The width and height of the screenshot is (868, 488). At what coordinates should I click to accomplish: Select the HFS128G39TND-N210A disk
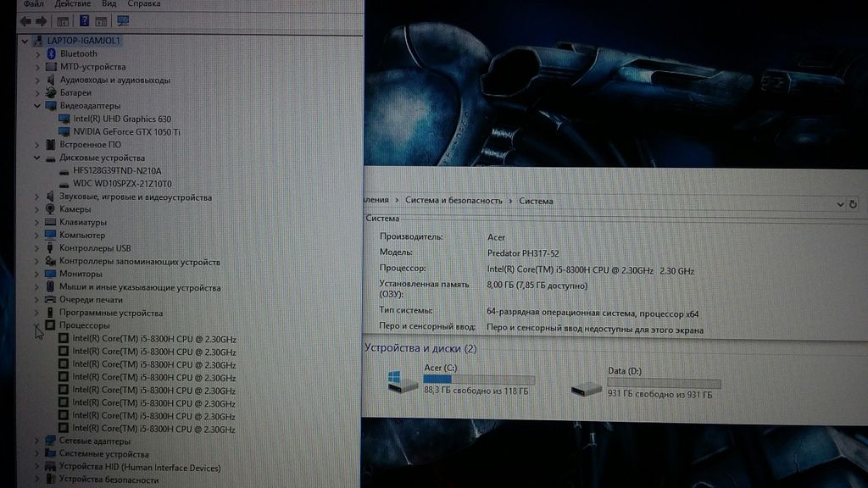tap(117, 171)
